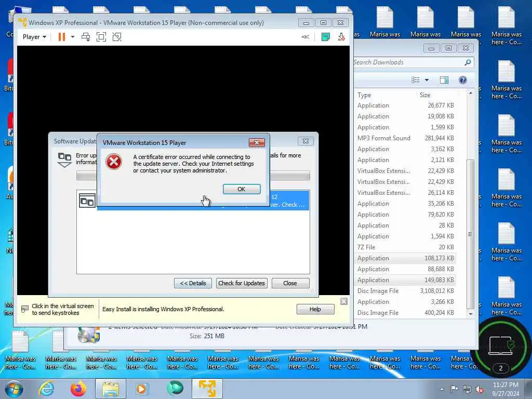Click the Explorer vertical scrollbar thumb
This screenshot has width=532, height=399.
[470, 234]
